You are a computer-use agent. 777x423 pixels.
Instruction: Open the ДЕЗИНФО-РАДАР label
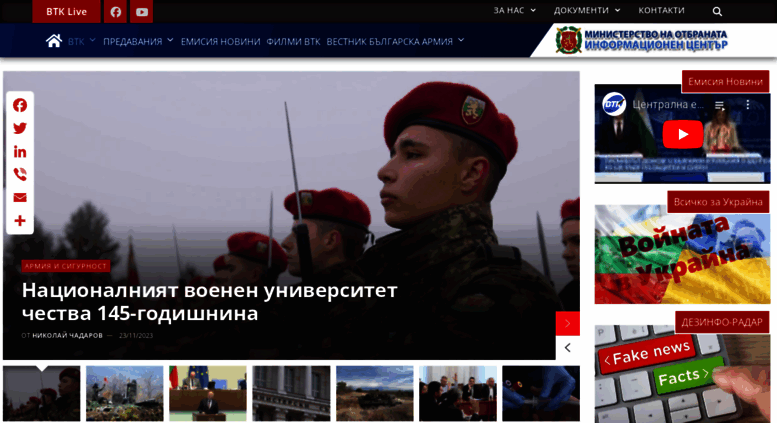tap(722, 322)
